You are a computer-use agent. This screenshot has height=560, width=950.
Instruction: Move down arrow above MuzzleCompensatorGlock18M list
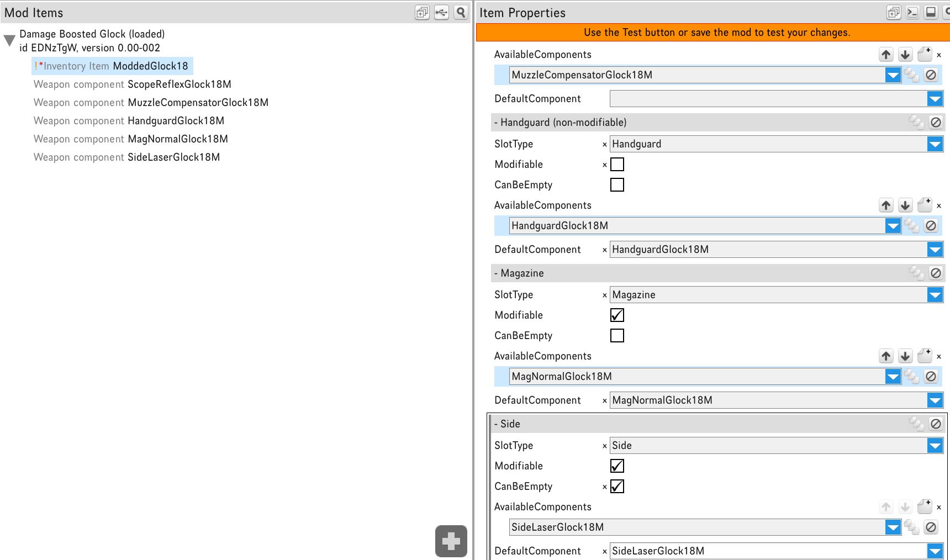(x=905, y=54)
